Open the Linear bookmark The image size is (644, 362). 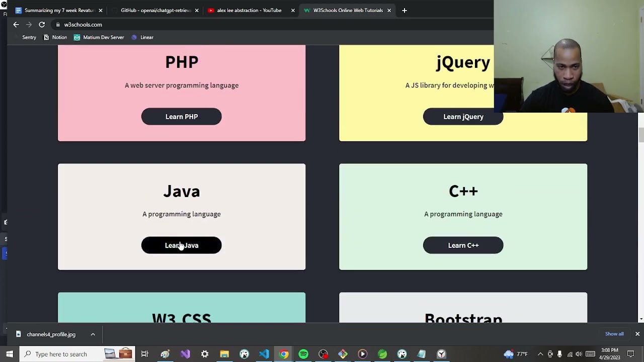click(x=142, y=37)
